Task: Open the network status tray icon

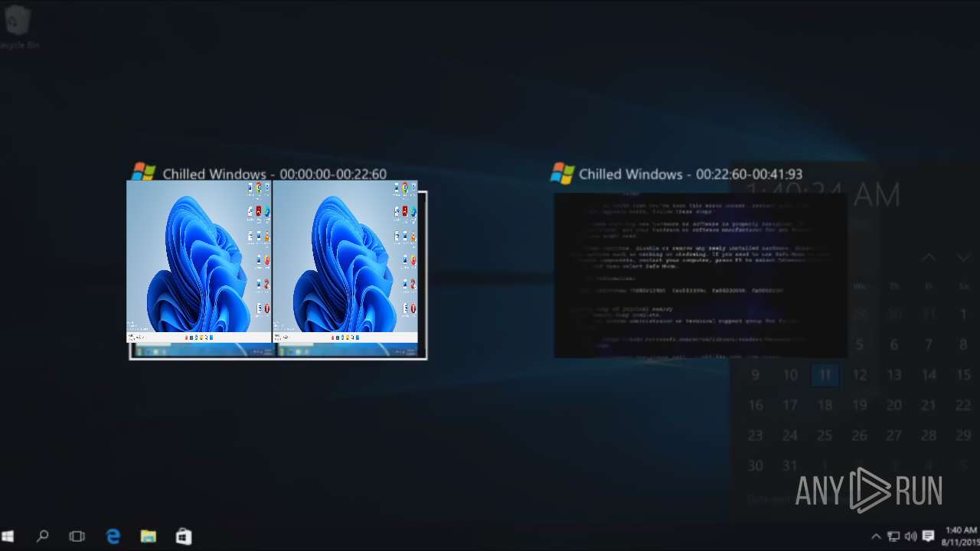Action: tap(893, 536)
